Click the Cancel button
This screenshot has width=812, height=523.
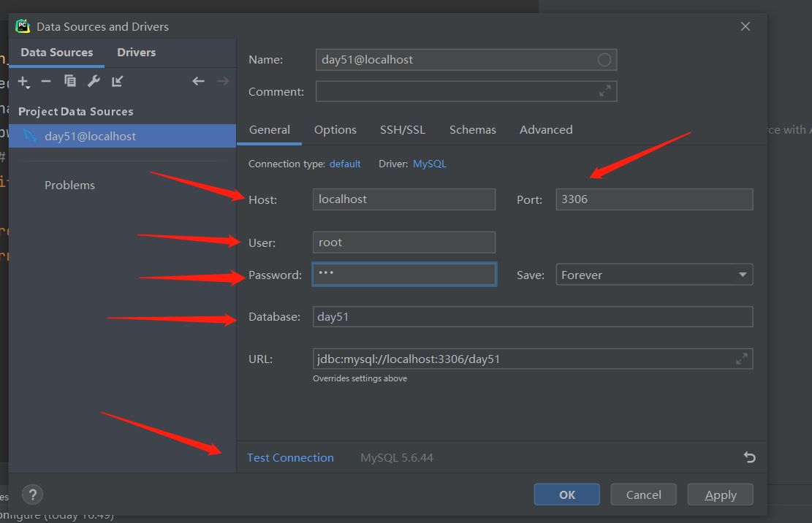(643, 495)
